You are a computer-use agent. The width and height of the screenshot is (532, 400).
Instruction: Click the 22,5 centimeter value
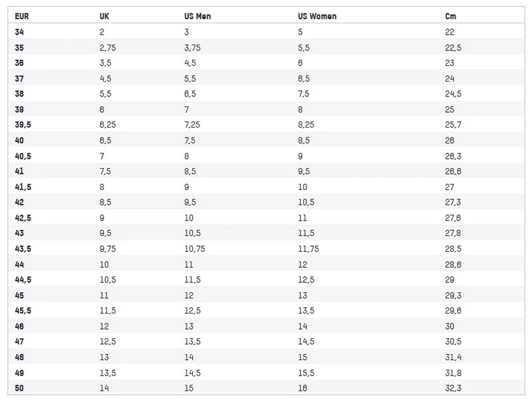point(454,48)
